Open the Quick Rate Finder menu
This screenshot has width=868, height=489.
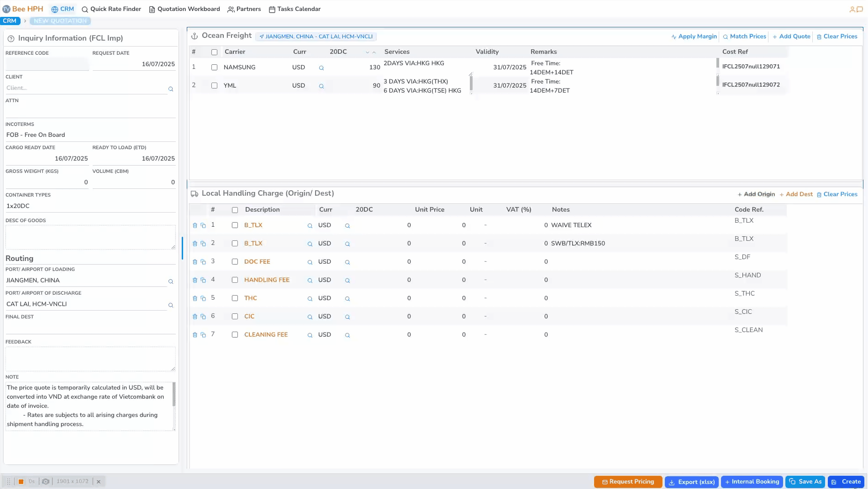coord(111,9)
